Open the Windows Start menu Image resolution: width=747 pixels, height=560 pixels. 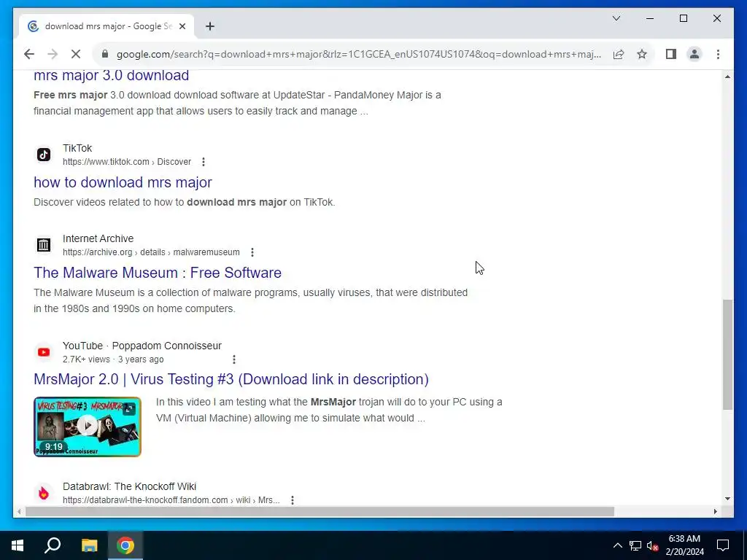[x=18, y=545]
